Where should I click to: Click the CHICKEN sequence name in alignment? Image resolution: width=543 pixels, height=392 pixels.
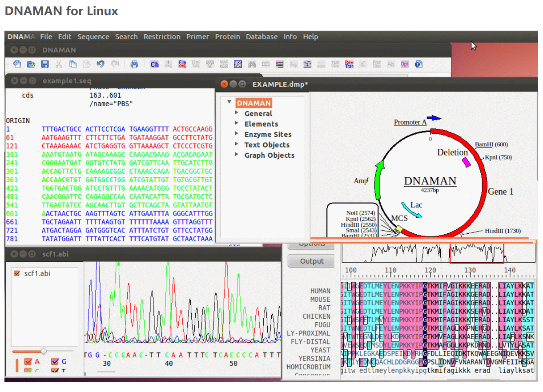[317, 316]
